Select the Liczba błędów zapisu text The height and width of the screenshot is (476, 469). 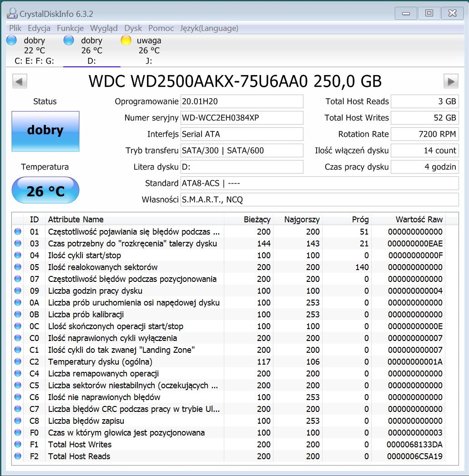pyautogui.click(x=86, y=421)
